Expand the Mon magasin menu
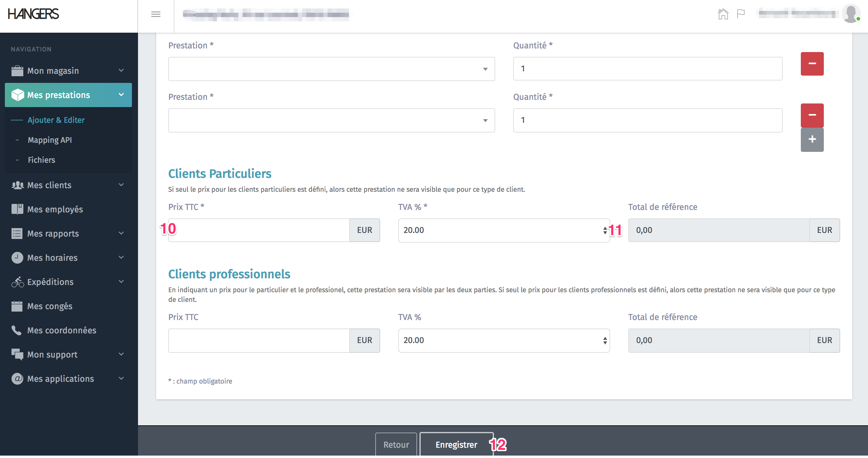868x458 pixels. 68,71
